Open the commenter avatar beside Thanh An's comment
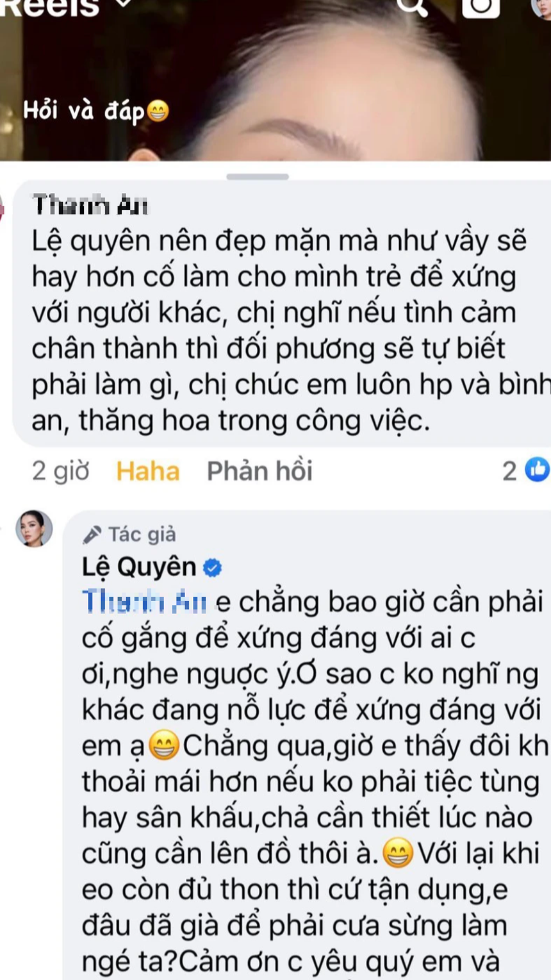551x980 pixels. click(2, 209)
